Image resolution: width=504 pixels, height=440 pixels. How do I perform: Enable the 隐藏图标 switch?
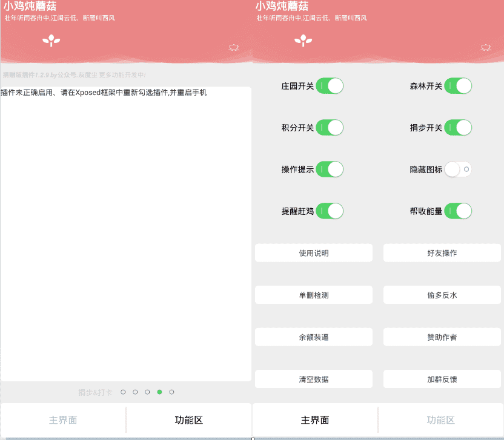click(x=458, y=170)
